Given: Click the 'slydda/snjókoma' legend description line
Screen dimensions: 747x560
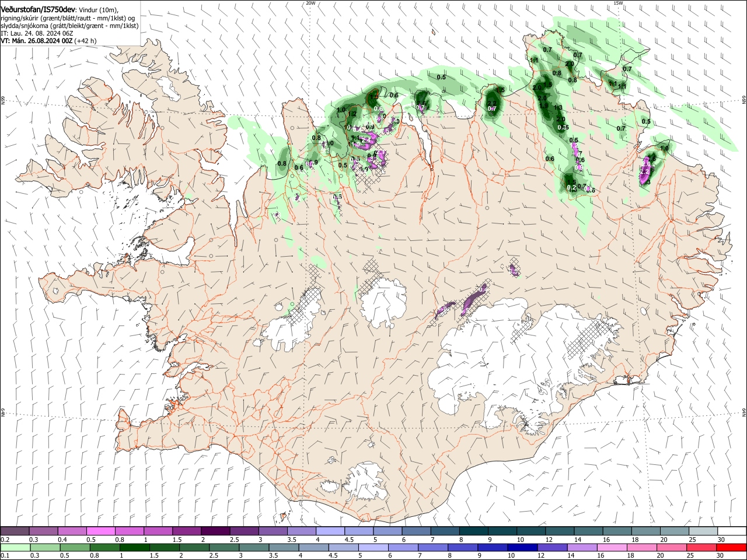Looking at the screenshot, I should pos(69,26).
